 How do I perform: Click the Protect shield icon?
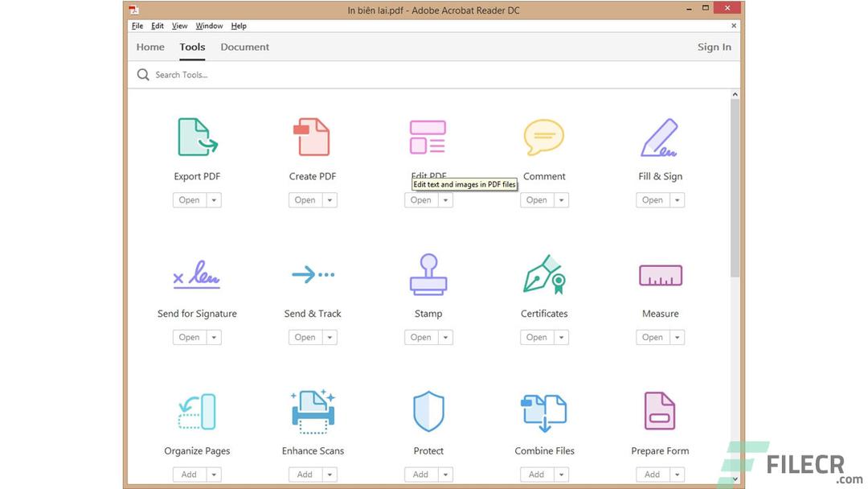coord(428,411)
